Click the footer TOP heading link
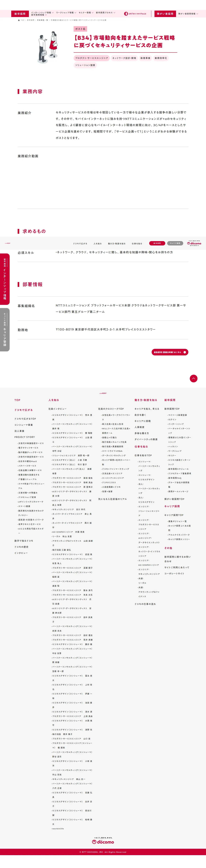The image size is (206, 868). [17, 400]
